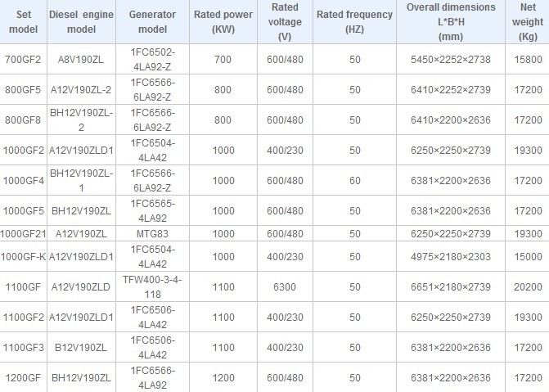Click the Generator model column header

(x=152, y=21)
